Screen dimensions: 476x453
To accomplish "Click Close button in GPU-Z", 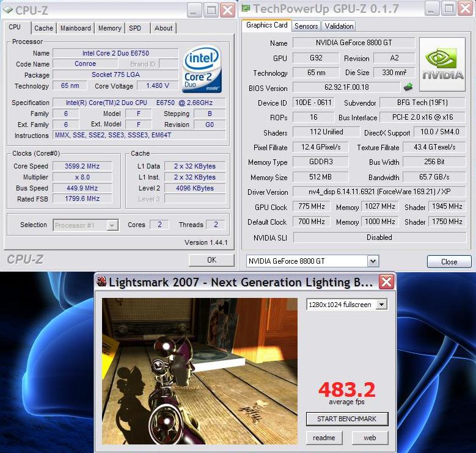I will [x=449, y=261].
